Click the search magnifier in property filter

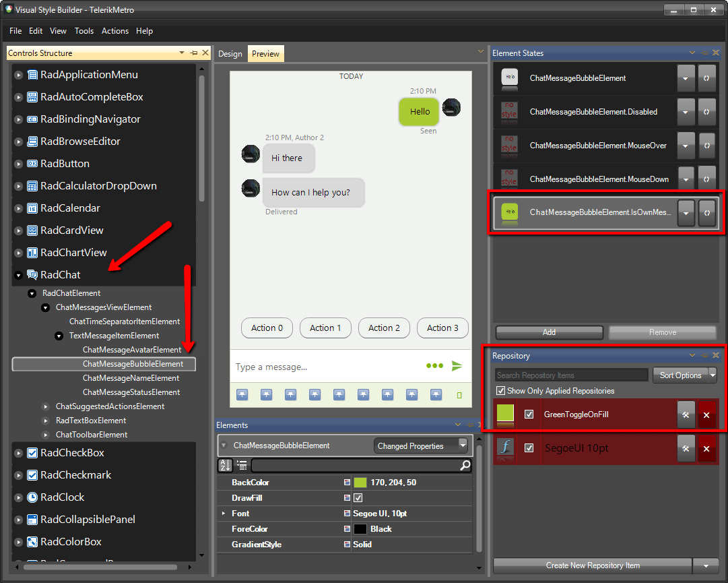point(464,466)
